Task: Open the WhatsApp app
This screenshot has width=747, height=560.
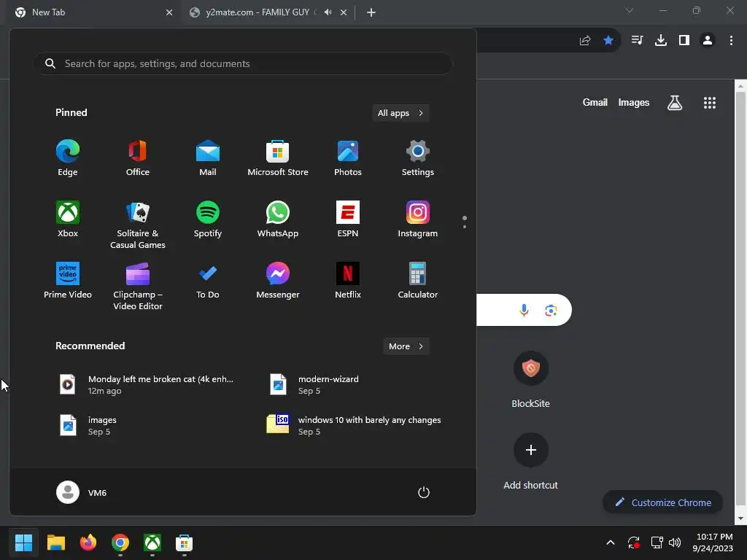Action: pyautogui.click(x=278, y=219)
